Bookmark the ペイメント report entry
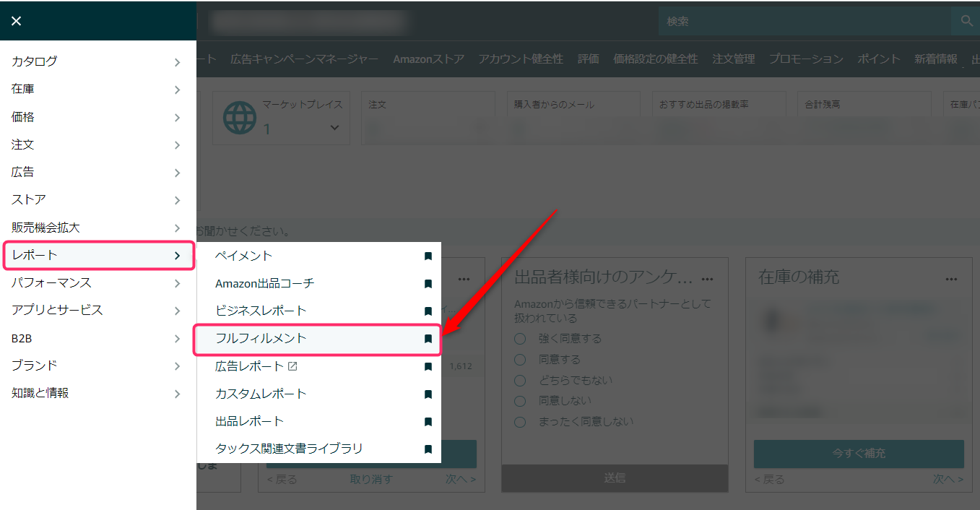This screenshot has width=980, height=510. click(x=428, y=256)
